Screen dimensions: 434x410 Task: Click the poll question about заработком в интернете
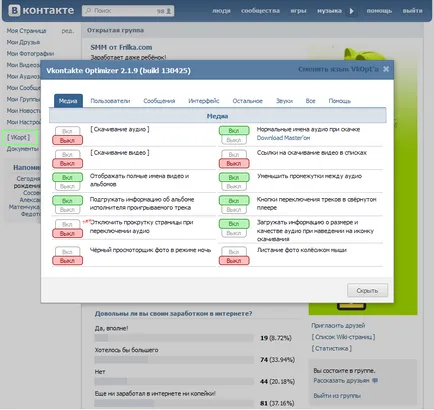[x=173, y=313]
